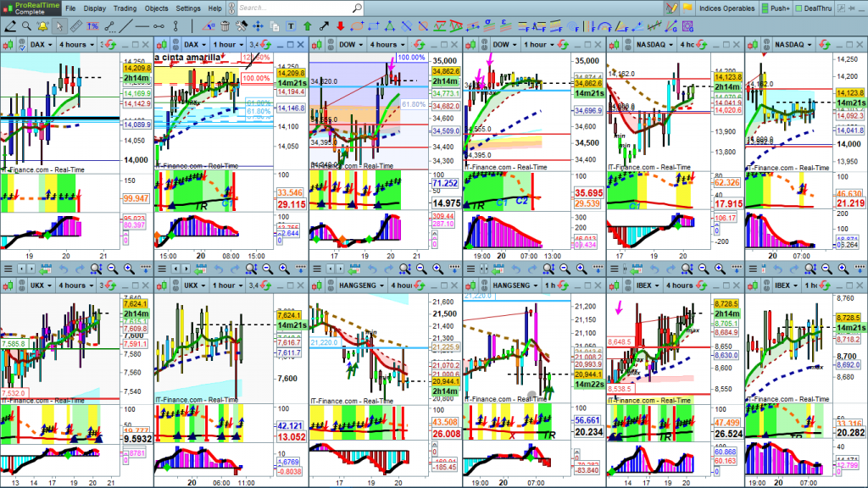This screenshot has height=488, width=868.
Task: Open the Trading menu
Action: (x=125, y=8)
